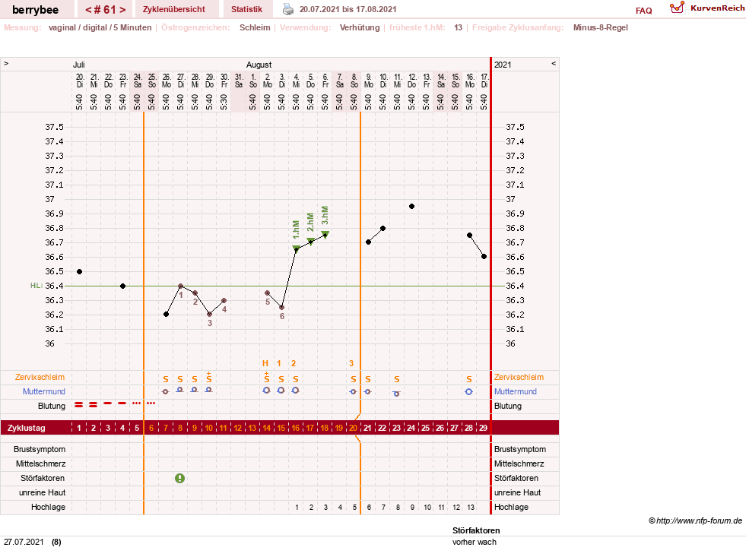Click the Muttermund symbol for 11 August

click(x=396, y=393)
